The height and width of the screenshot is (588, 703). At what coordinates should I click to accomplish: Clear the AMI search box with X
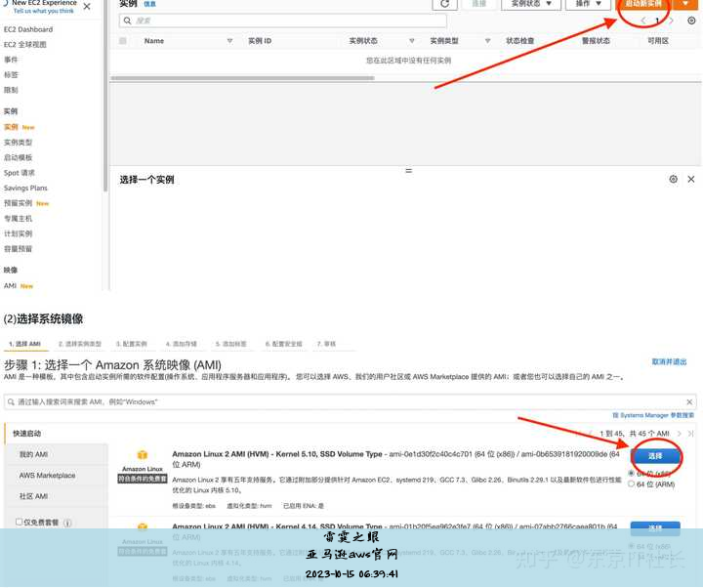tap(689, 401)
